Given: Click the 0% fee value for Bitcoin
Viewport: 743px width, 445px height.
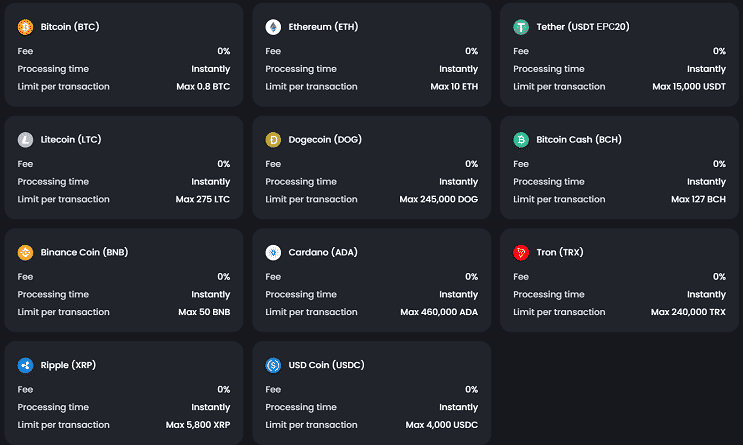Looking at the screenshot, I should [x=224, y=51].
